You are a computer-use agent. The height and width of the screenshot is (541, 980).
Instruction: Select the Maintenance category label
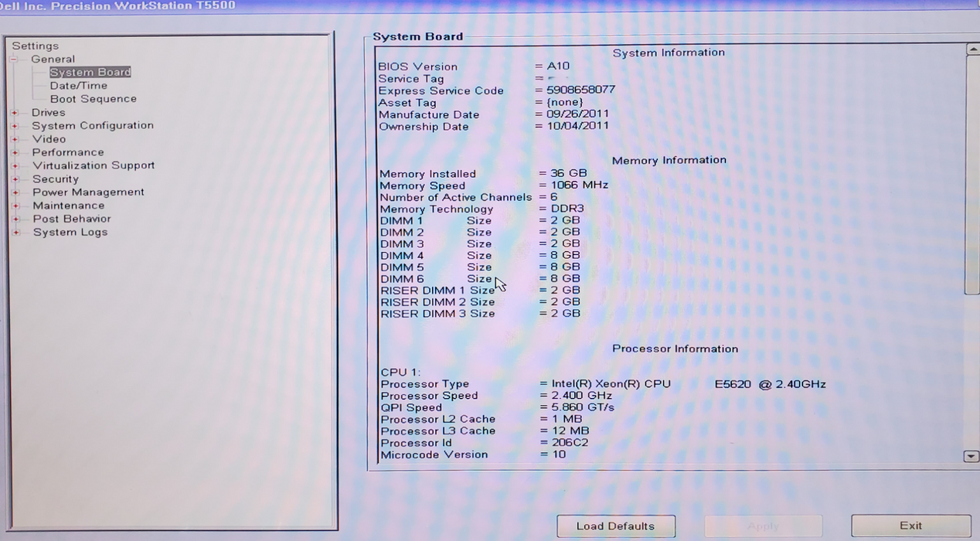tap(69, 206)
